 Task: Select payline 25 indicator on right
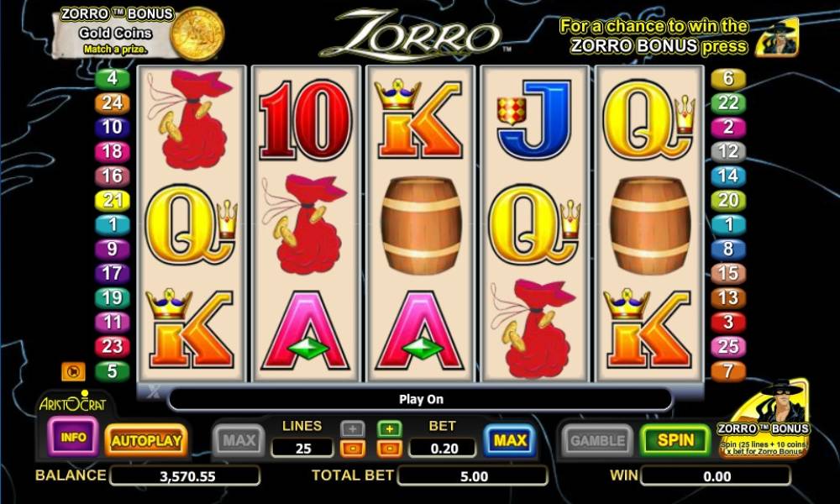tap(728, 347)
